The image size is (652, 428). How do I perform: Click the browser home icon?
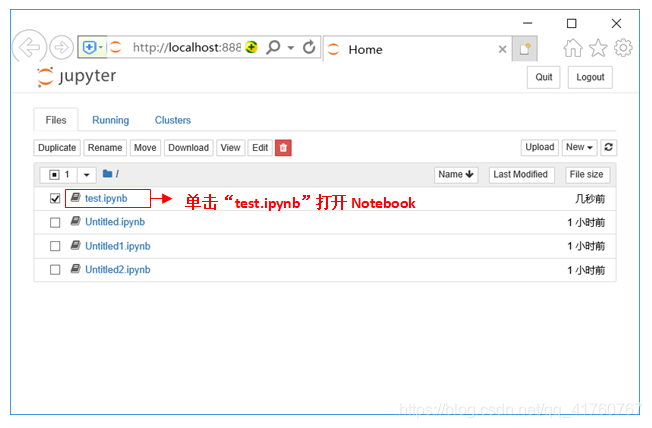point(573,48)
